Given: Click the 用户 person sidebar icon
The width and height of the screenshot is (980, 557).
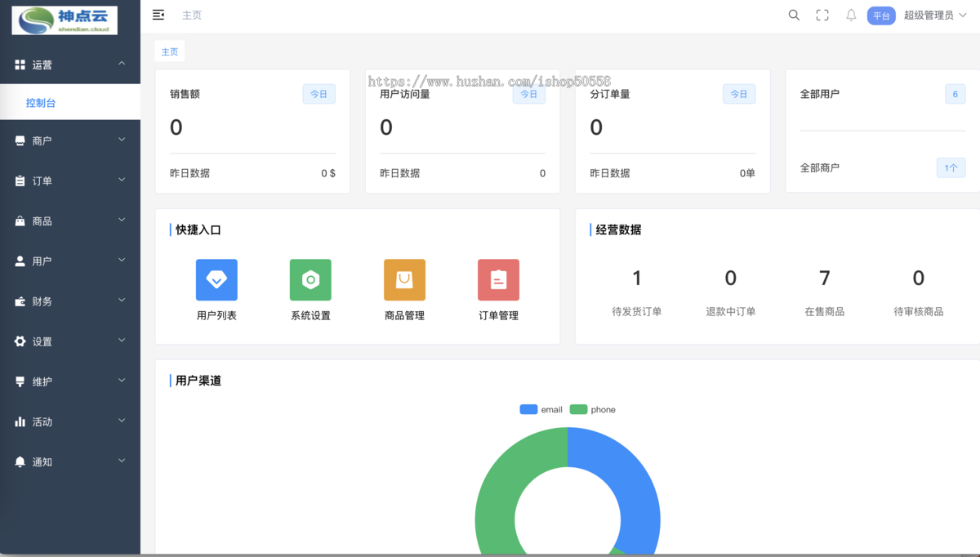Looking at the screenshot, I should (x=20, y=261).
